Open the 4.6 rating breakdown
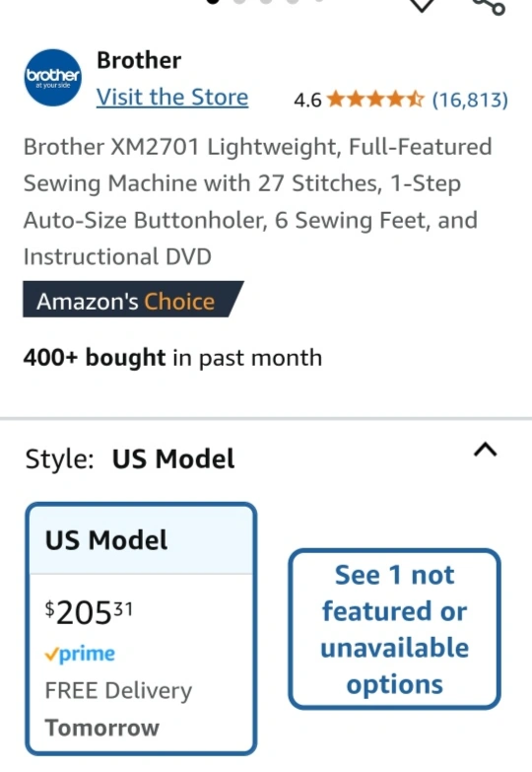532x772 pixels. click(x=307, y=100)
